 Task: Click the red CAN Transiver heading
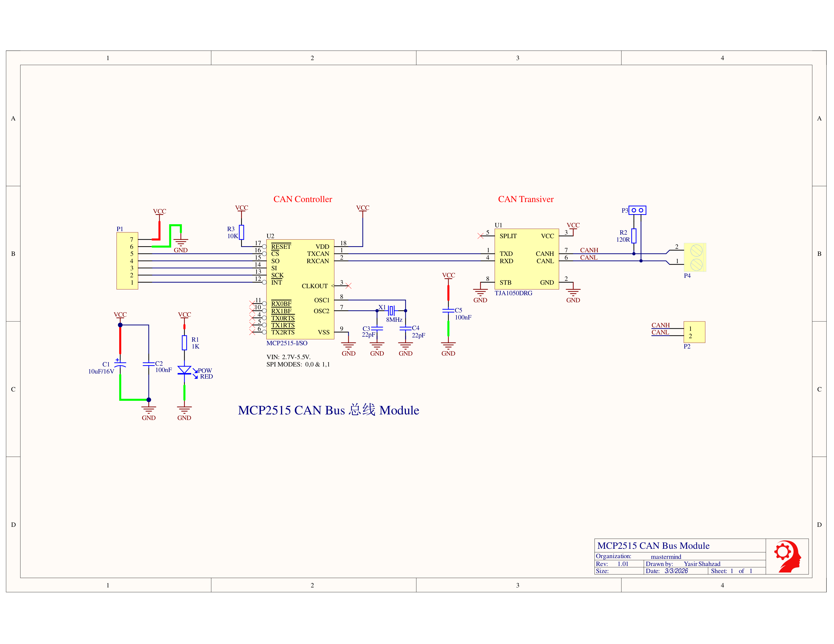[525, 199]
